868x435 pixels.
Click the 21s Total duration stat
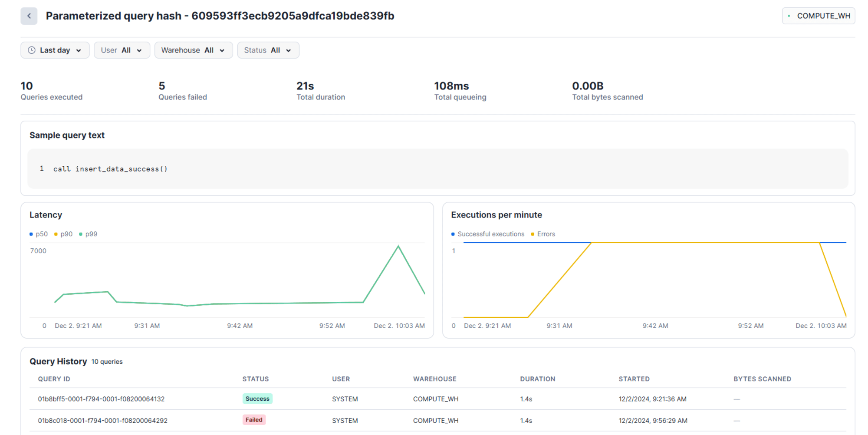321,91
